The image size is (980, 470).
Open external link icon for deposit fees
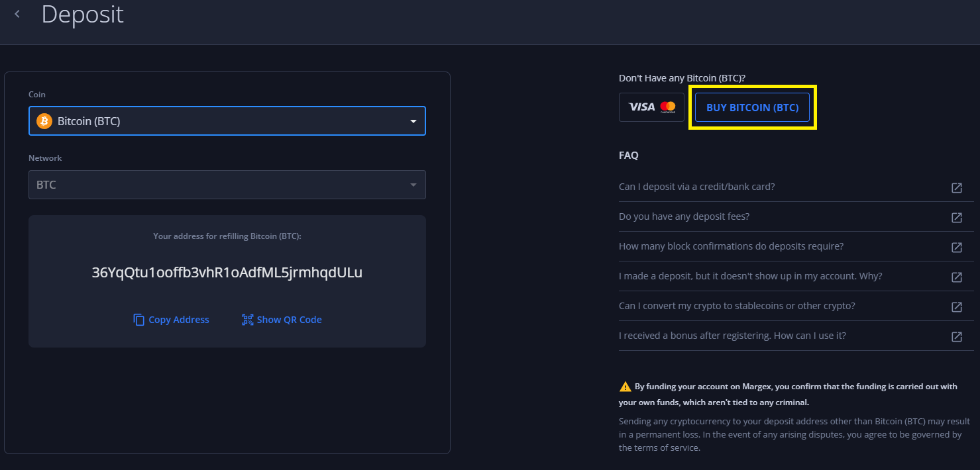point(956,217)
